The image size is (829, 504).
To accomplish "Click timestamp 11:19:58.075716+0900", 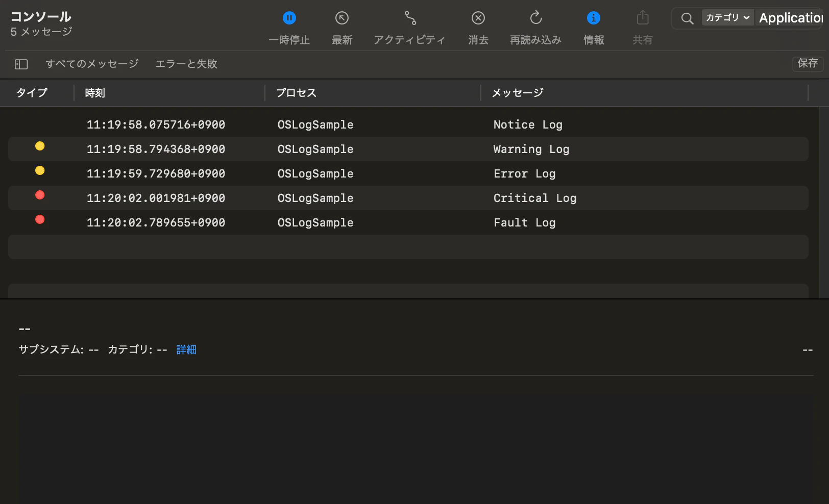I will [x=156, y=124].
